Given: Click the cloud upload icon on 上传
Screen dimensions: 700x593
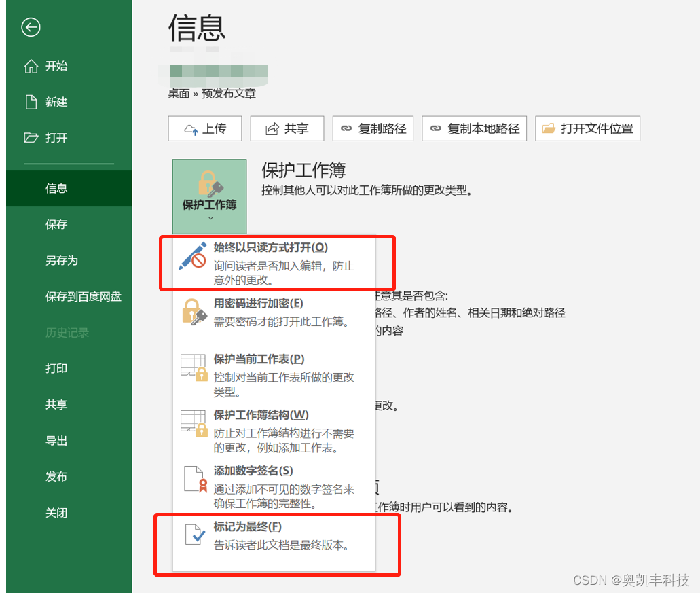Looking at the screenshot, I should (191, 129).
